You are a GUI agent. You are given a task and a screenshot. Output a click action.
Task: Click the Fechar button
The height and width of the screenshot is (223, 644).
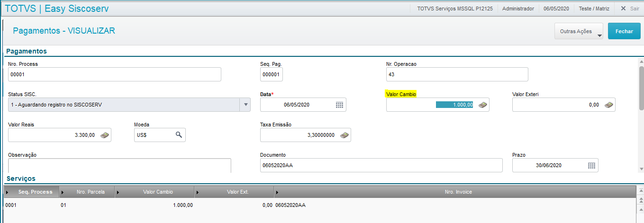pyautogui.click(x=624, y=31)
